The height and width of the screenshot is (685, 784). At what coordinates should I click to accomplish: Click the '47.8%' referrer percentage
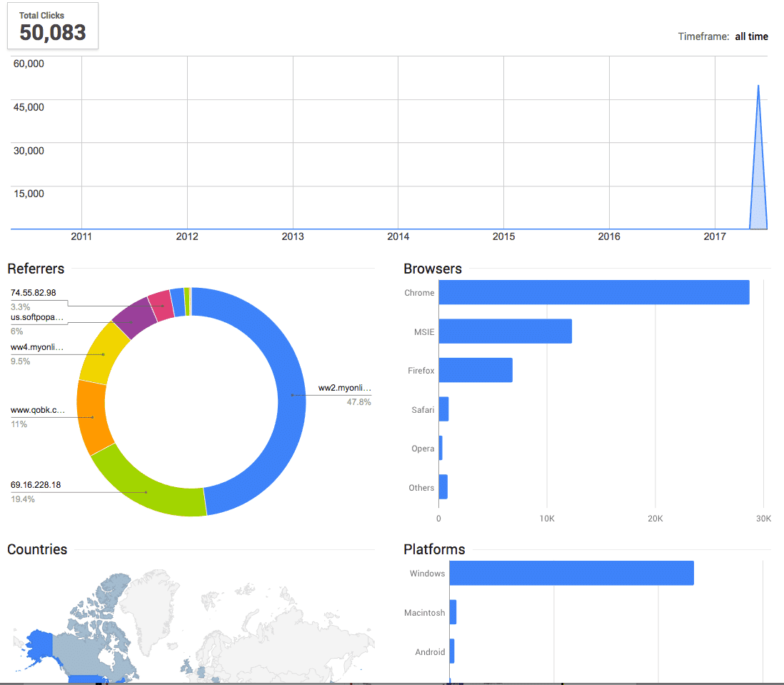359,402
